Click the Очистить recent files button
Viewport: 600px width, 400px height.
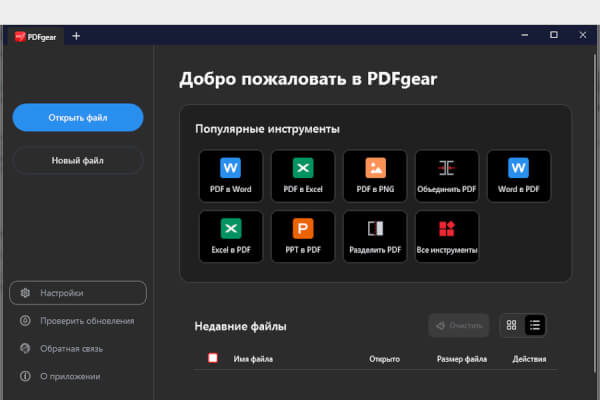point(459,325)
